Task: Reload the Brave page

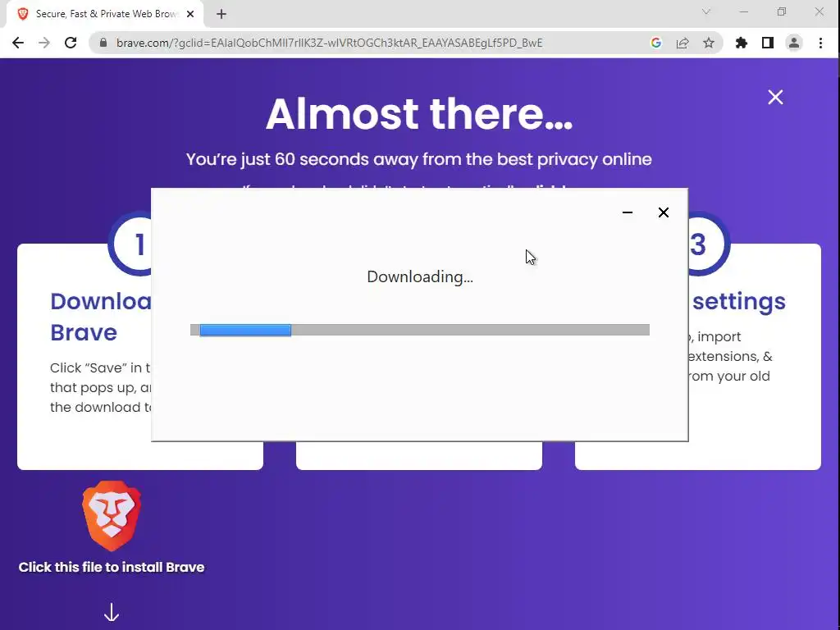Action: pyautogui.click(x=71, y=43)
